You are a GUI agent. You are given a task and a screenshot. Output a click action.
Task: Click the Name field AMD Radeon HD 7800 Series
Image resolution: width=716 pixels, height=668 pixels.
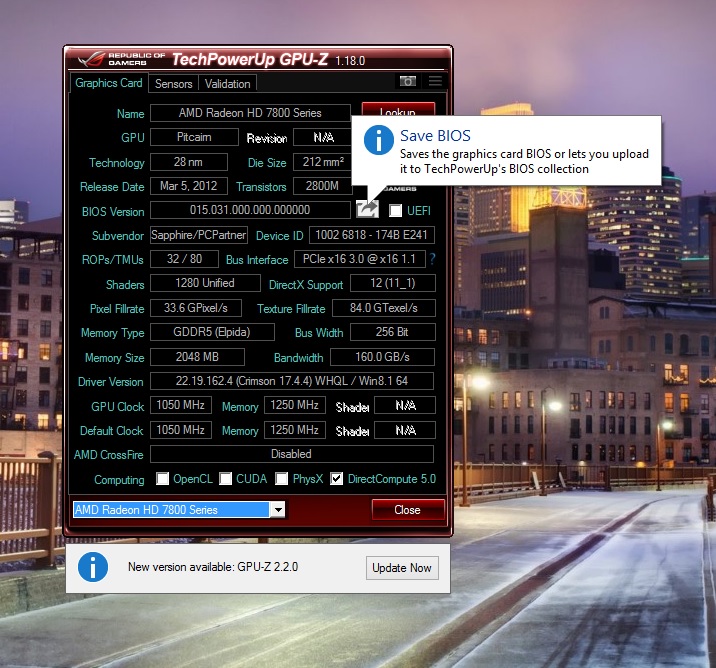[250, 113]
